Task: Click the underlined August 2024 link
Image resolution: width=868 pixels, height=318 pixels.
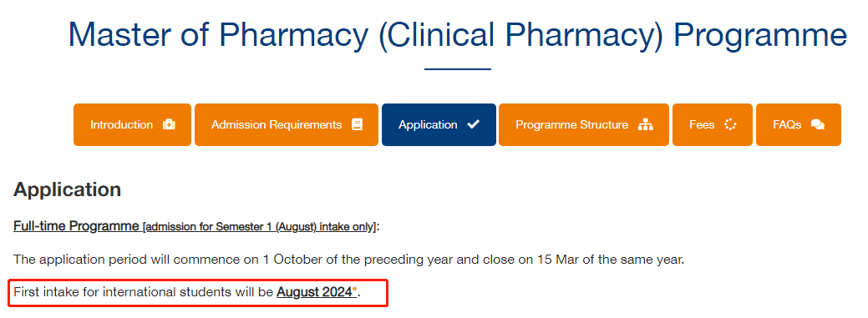Action: tap(314, 292)
